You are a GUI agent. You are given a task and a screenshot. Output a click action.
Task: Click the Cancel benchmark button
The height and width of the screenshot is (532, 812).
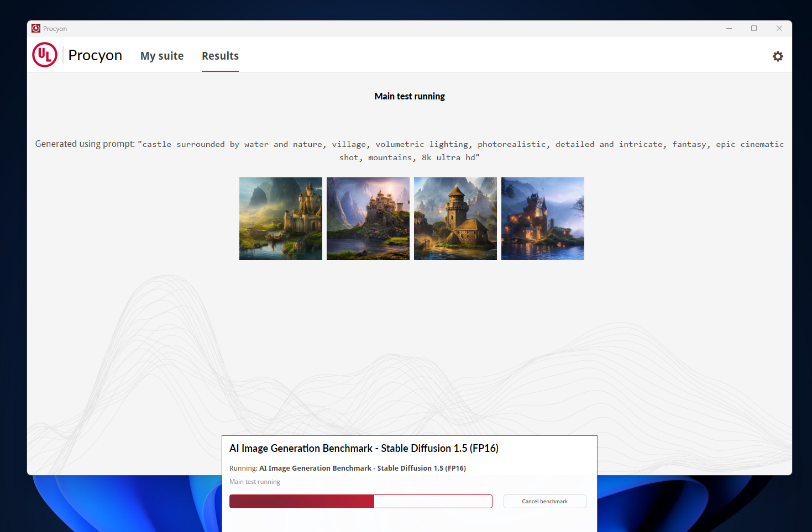click(545, 502)
